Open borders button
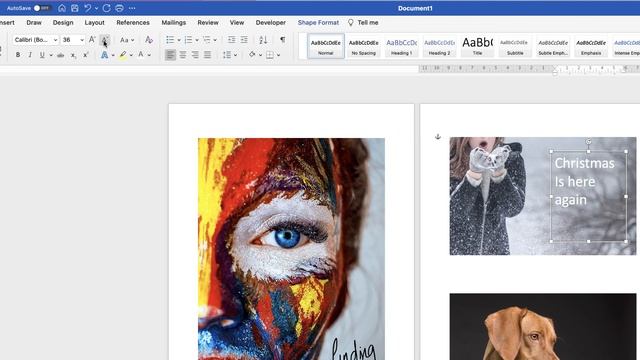The image size is (640, 360). [x=270, y=55]
